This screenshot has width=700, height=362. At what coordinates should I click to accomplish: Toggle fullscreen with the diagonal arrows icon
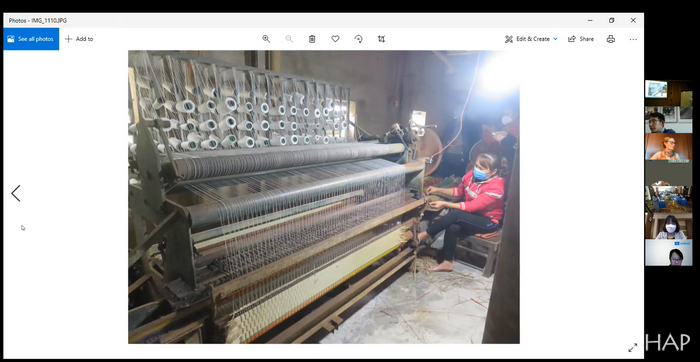(633, 348)
